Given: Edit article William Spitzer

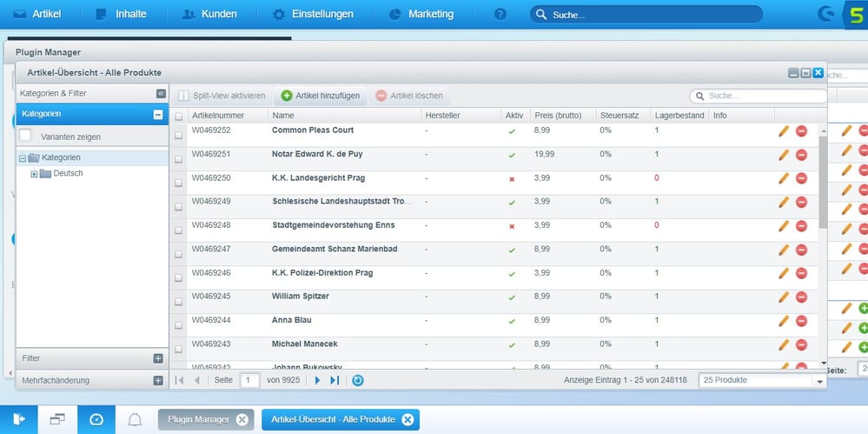Looking at the screenshot, I should [784, 297].
